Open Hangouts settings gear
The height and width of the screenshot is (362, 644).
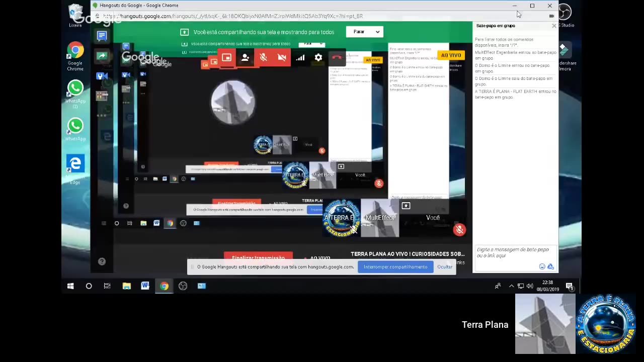[x=318, y=58]
